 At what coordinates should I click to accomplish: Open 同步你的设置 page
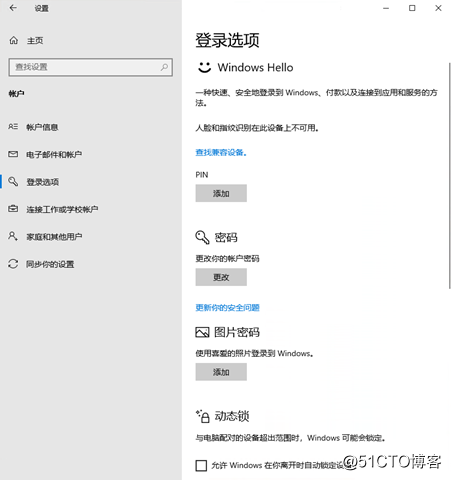click(x=50, y=264)
